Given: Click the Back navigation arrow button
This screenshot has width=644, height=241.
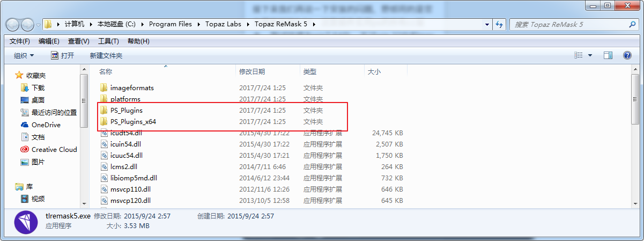Looking at the screenshot, I should point(13,24).
